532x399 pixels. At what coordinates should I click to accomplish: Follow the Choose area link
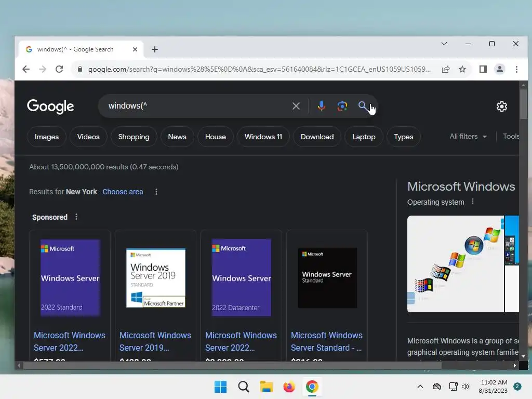click(123, 192)
